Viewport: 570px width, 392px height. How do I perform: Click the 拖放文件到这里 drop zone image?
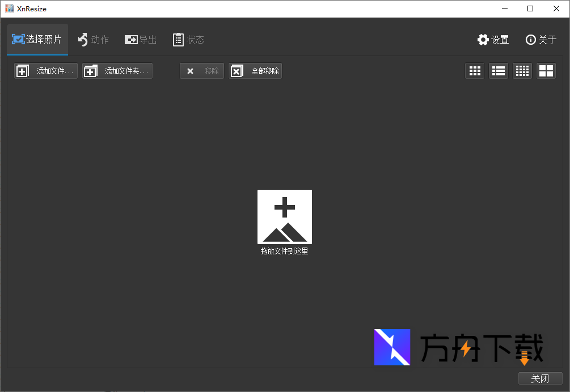click(285, 217)
